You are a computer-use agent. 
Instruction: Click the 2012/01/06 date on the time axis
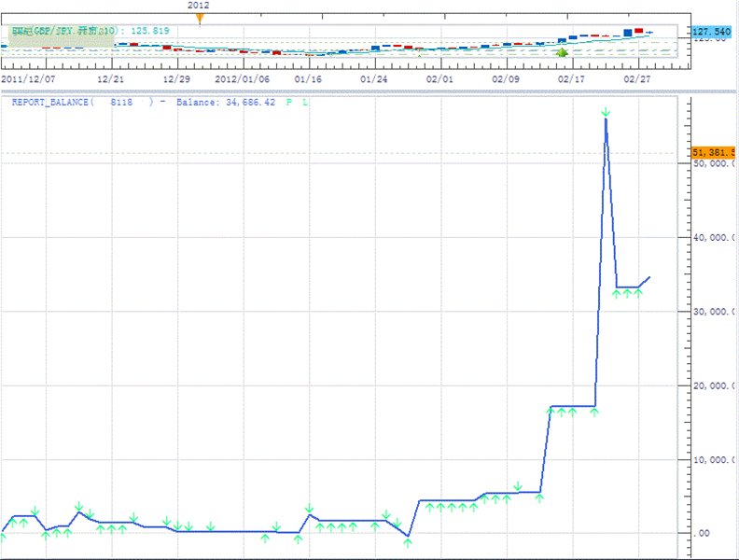(242, 80)
